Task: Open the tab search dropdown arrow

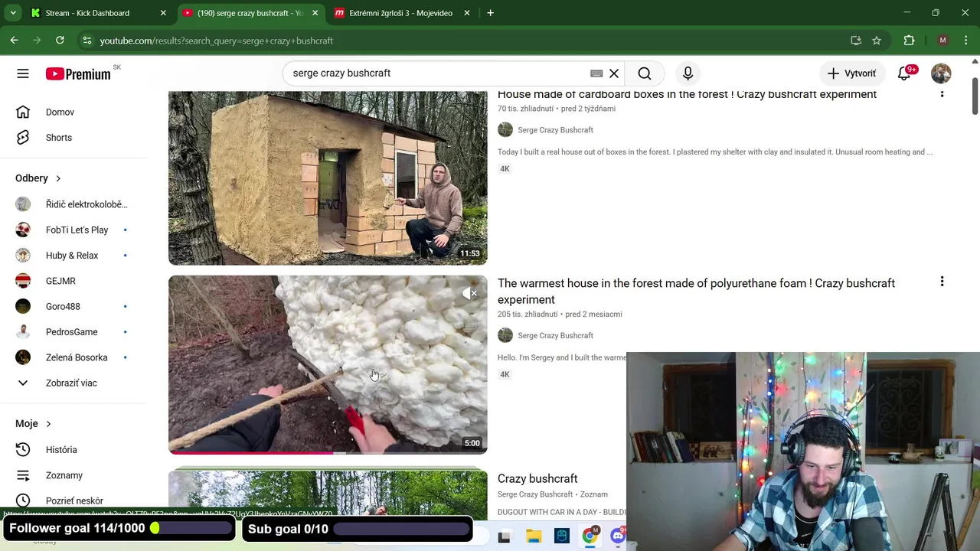Action: coord(13,13)
